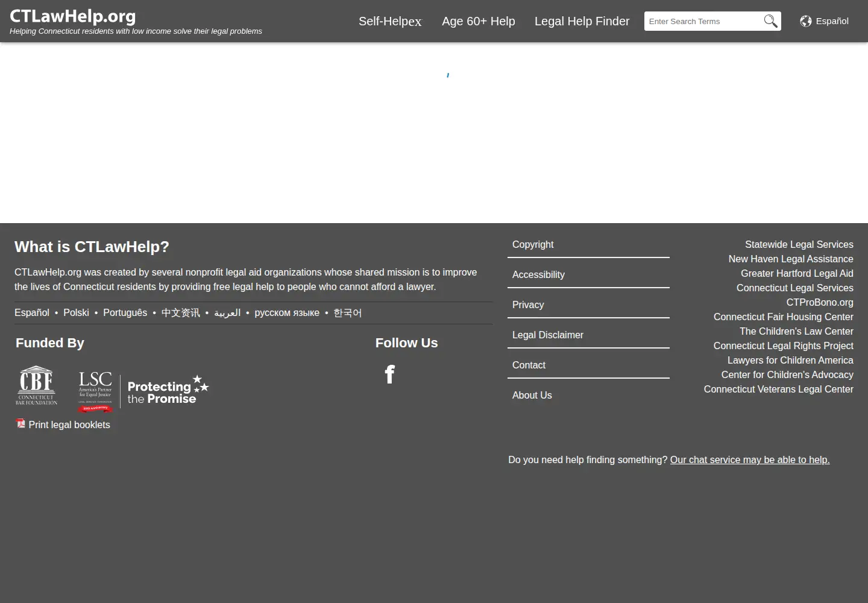Visit Connecticut Veterans Legal Center
Screen dimensions: 868x603
tap(779, 389)
